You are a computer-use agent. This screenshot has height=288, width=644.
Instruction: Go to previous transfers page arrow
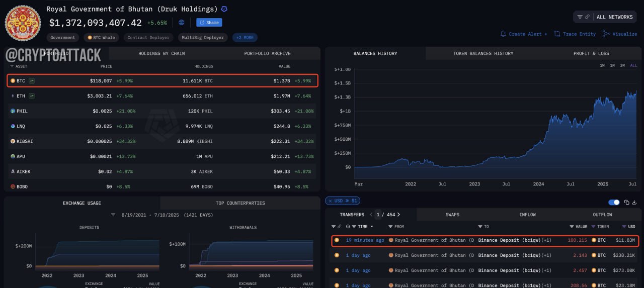coord(371,215)
